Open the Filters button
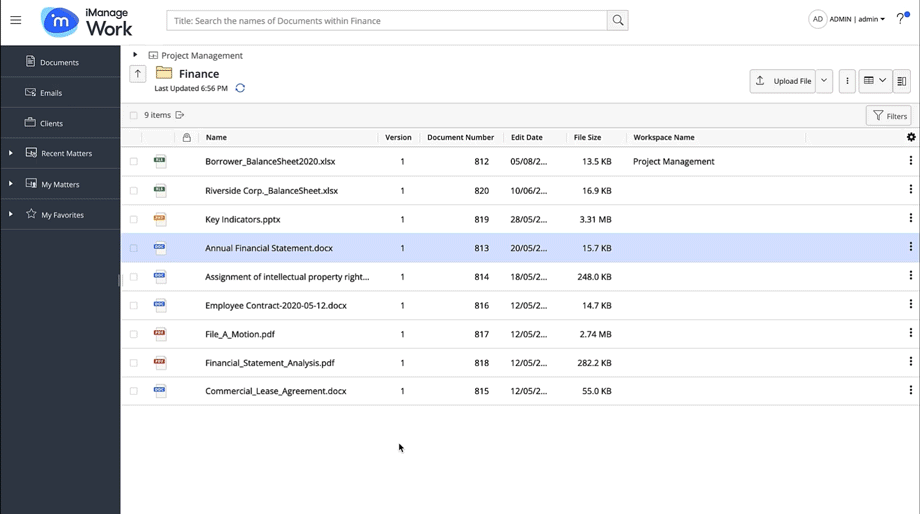Screen dimensions: 920x514 (x=888, y=116)
